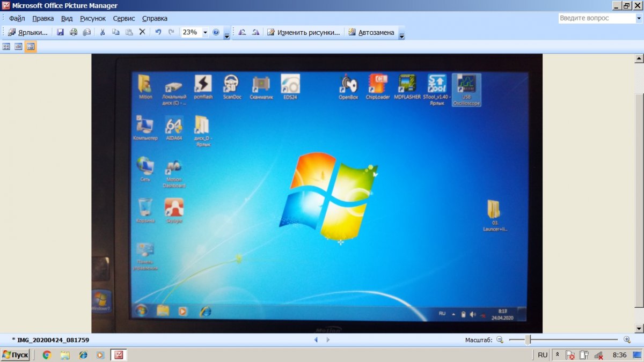This screenshot has height=362, width=644.
Task: Click the Масштаб zoom slider handle
Action: pyautogui.click(x=528, y=339)
